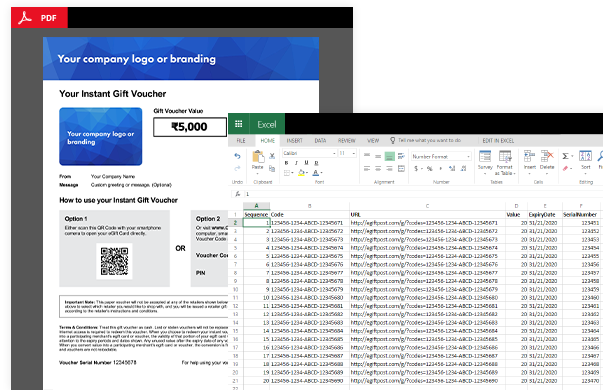
Task: Expand the AutoSum dropdown arrow
Action: (572, 157)
